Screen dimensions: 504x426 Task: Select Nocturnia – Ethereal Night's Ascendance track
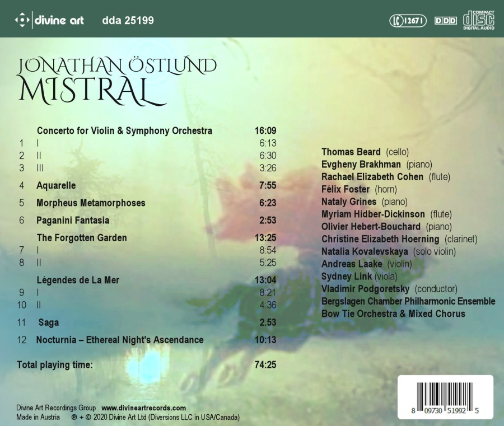[x=120, y=340]
